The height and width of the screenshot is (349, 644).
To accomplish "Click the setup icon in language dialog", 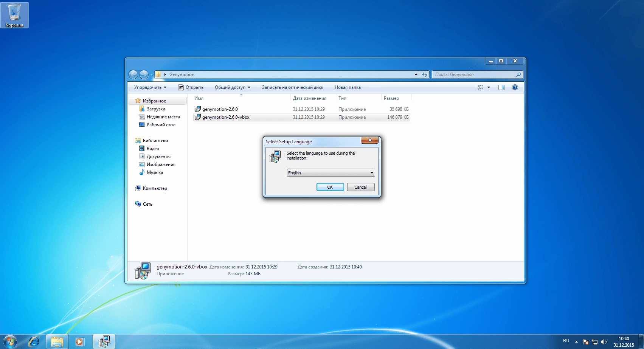I will tap(275, 156).
